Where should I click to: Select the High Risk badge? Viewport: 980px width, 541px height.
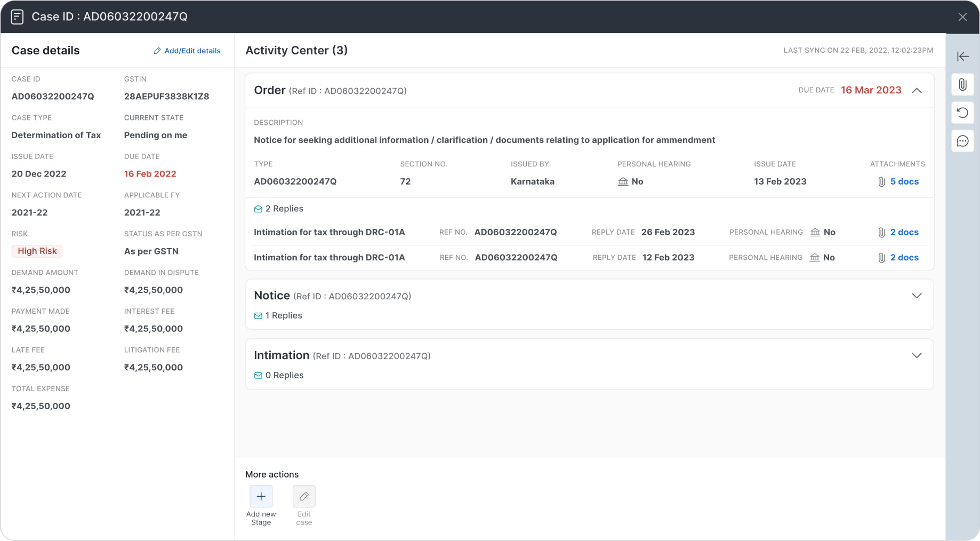click(37, 251)
